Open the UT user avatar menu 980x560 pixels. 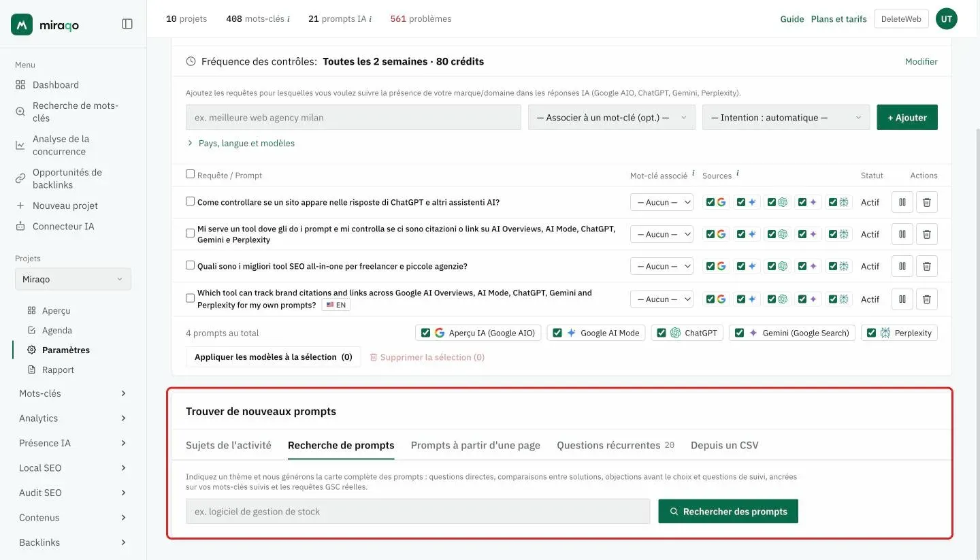click(x=947, y=18)
